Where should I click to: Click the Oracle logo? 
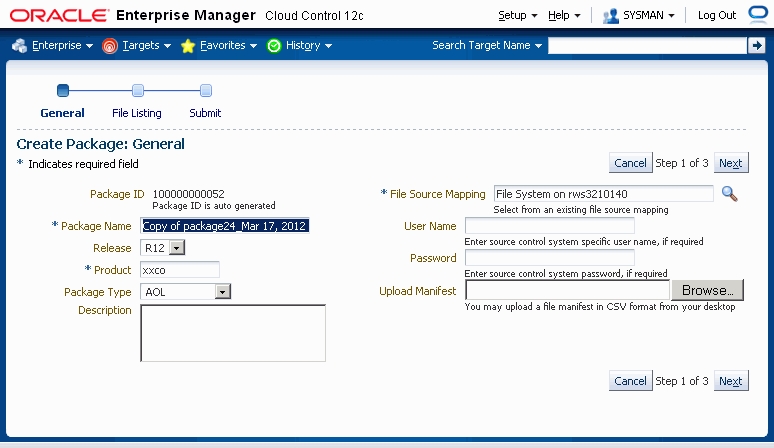pyautogui.click(x=59, y=16)
